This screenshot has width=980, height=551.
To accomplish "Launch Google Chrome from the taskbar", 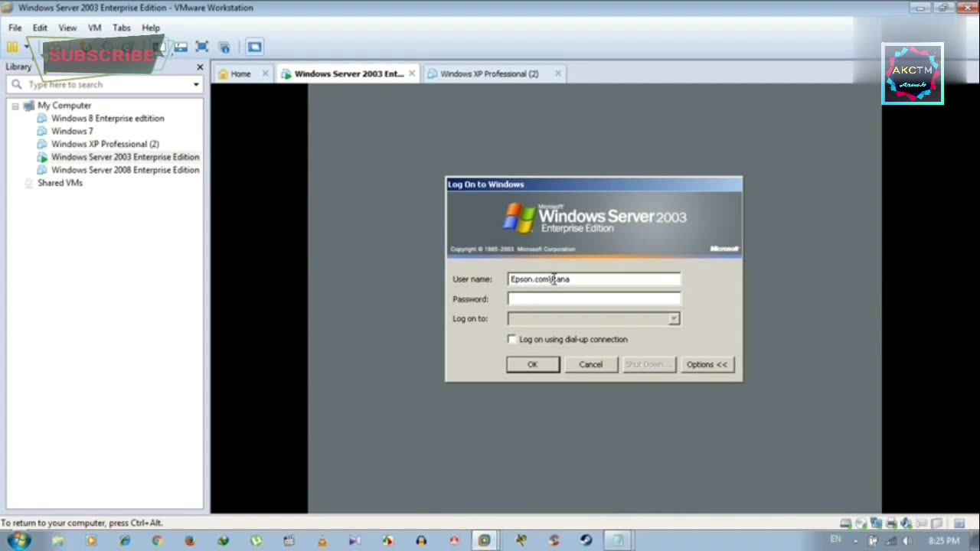I will point(157,540).
